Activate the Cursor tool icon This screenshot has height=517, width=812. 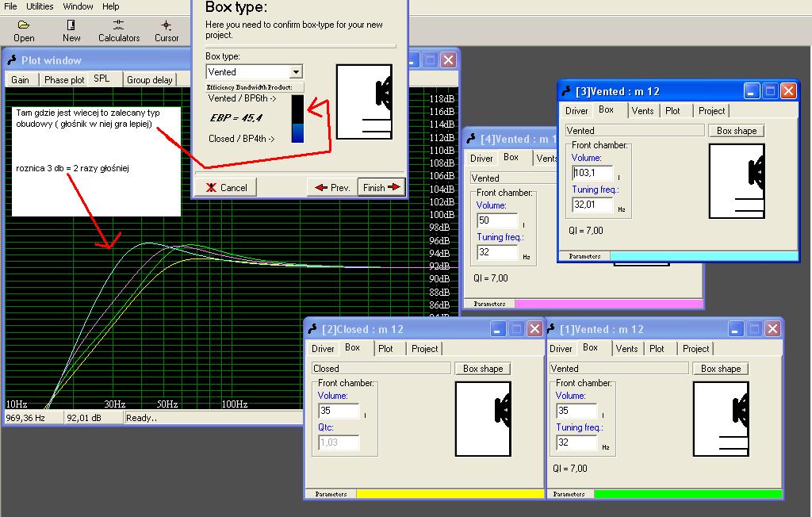click(x=167, y=25)
